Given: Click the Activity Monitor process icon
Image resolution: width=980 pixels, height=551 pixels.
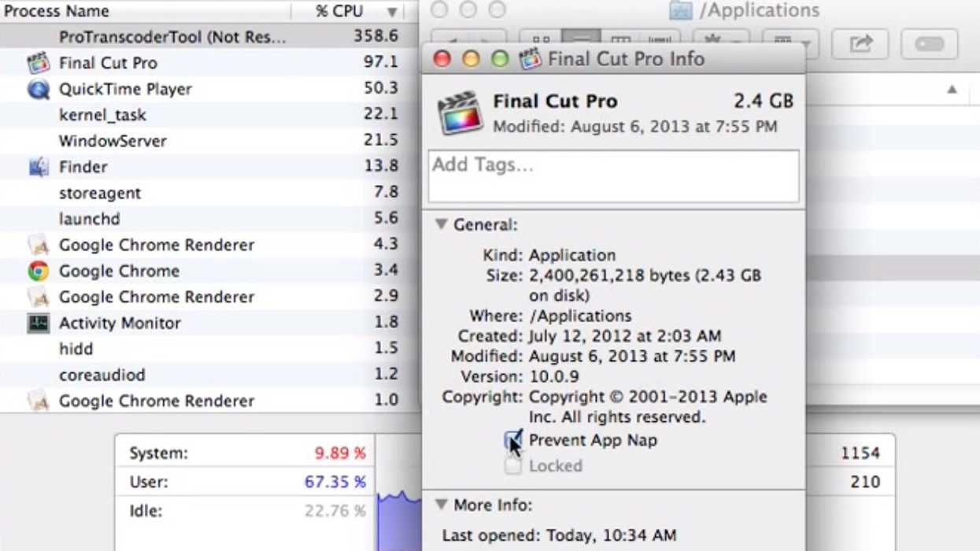Looking at the screenshot, I should tap(38, 323).
